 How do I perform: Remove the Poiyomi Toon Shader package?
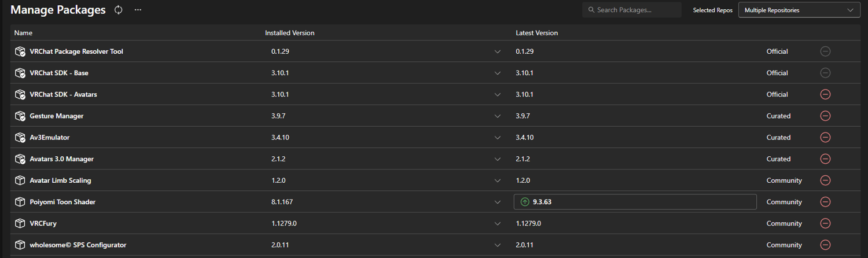(825, 202)
